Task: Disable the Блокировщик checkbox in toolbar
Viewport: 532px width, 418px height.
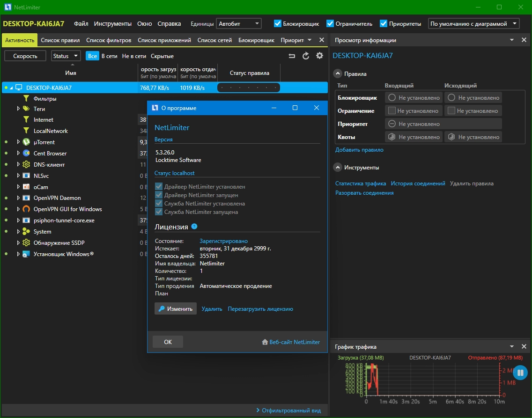Action: tap(278, 23)
